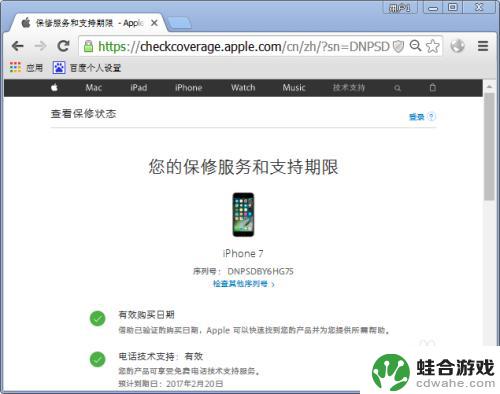
Task: Reload the page with the refresh icon
Action: pyautogui.click(x=63, y=46)
